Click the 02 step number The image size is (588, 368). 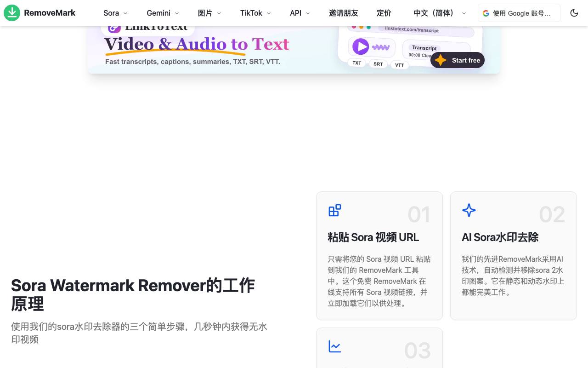(x=552, y=215)
